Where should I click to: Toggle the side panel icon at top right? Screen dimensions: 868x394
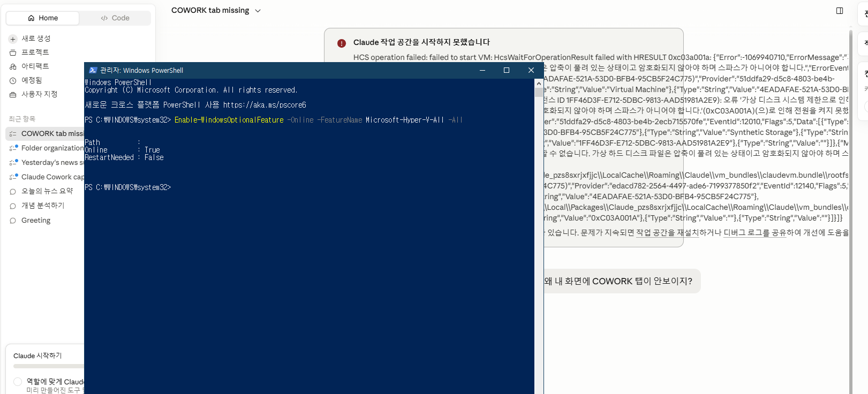click(840, 11)
